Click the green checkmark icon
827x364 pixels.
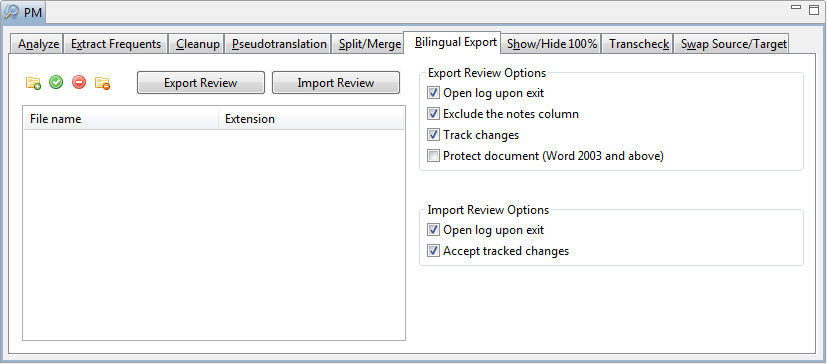(x=56, y=82)
